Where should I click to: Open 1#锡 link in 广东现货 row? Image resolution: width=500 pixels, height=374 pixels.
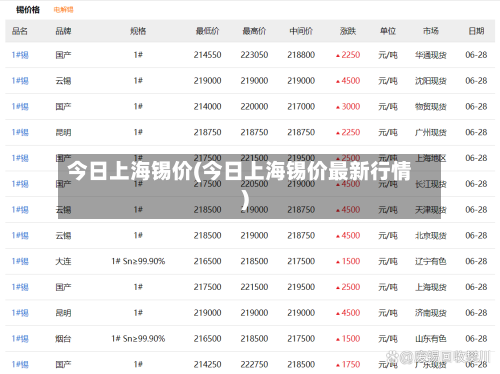(20, 364)
